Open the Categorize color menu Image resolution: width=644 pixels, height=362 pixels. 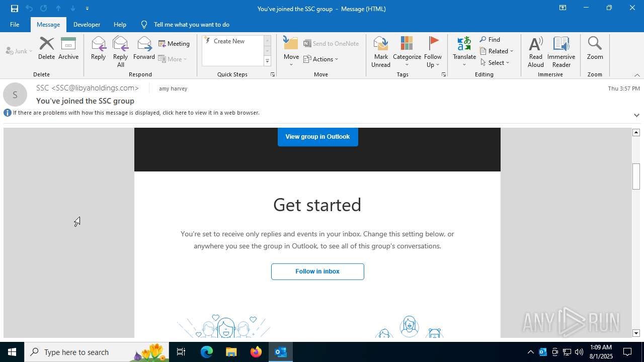(x=407, y=52)
